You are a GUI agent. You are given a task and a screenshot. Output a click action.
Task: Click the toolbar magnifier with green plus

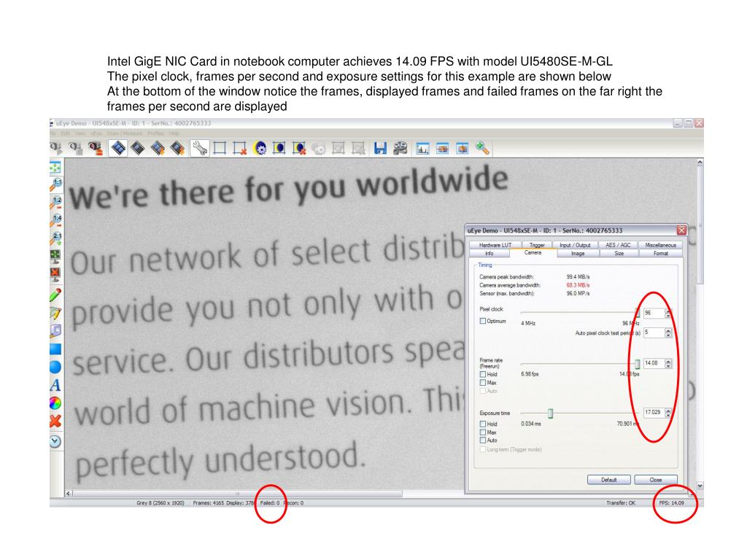(x=482, y=149)
